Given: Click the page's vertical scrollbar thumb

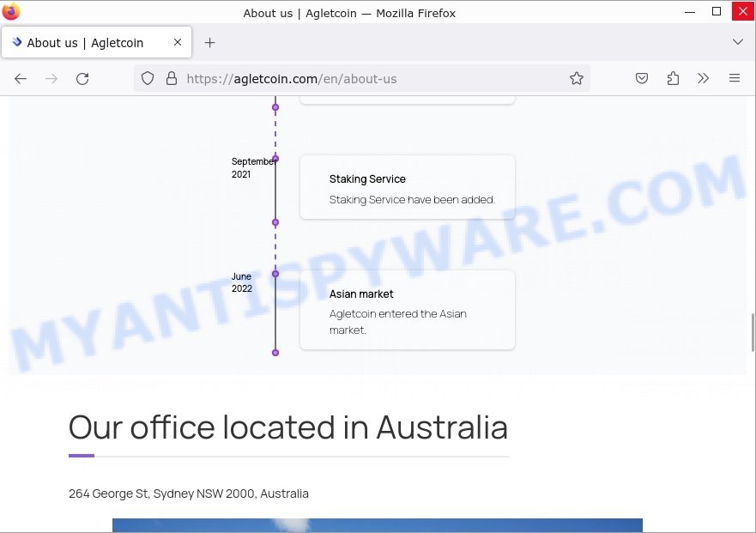Looking at the screenshot, I should pyautogui.click(x=753, y=333).
